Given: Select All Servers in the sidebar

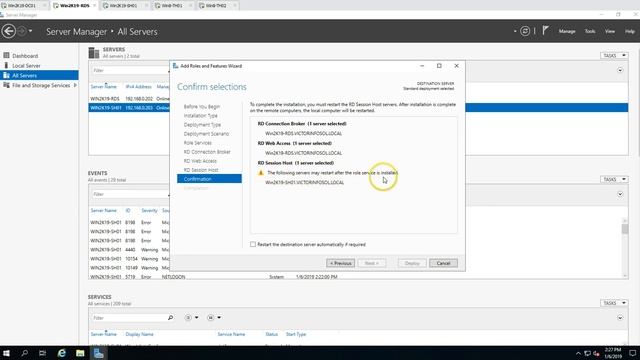Looking at the screenshot, I should coord(39,75).
